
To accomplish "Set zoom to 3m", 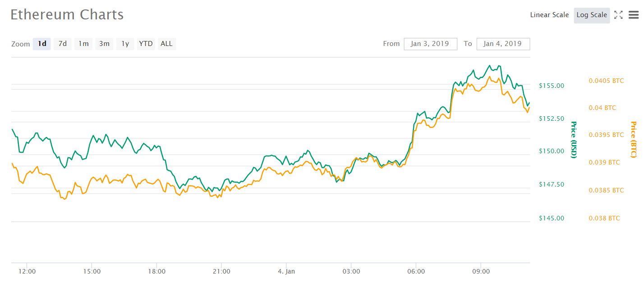I will (x=104, y=44).
